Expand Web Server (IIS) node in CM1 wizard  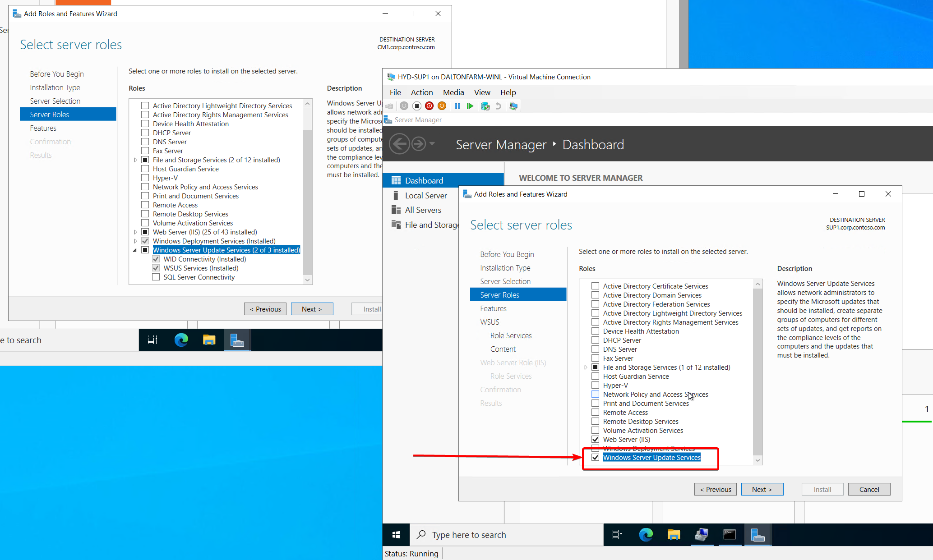tap(135, 232)
